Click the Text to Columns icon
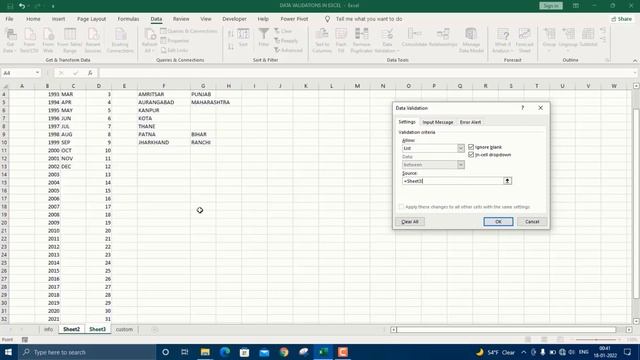The height and width of the screenshot is (360, 640). tap(322, 40)
